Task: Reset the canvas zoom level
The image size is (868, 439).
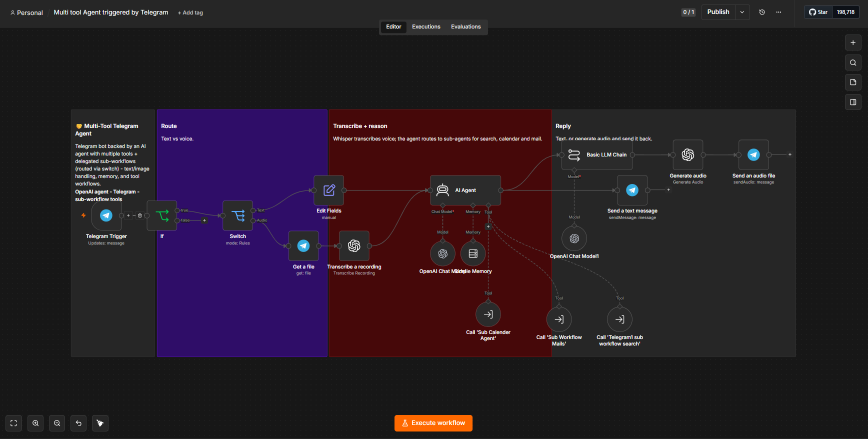Action: coord(78,423)
